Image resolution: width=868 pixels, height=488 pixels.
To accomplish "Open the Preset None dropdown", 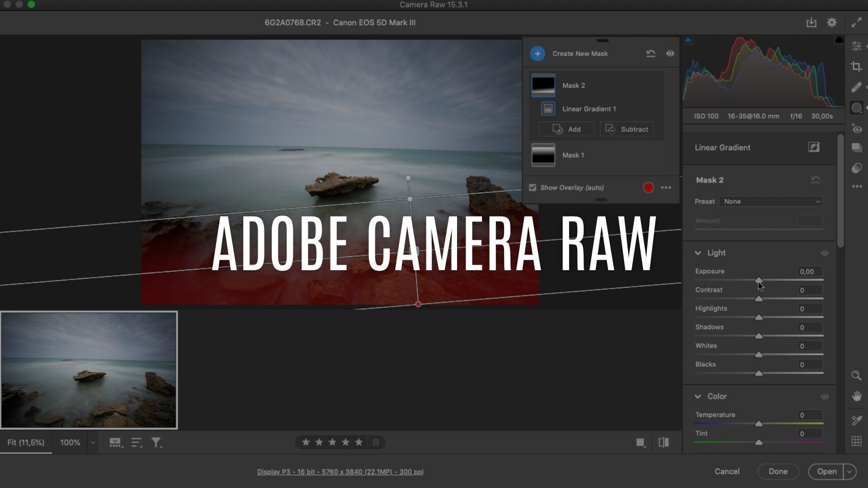I will click(771, 202).
